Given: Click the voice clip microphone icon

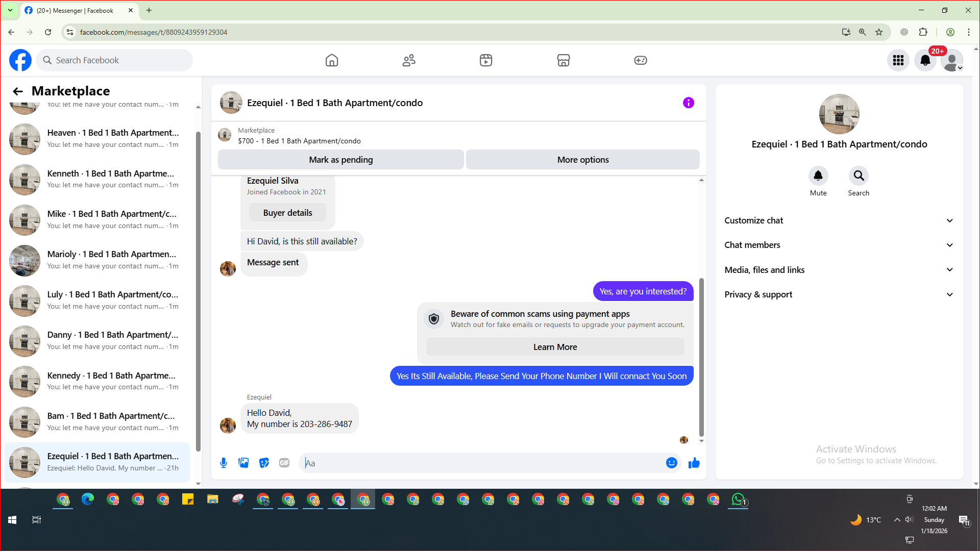Looking at the screenshot, I should point(224,463).
